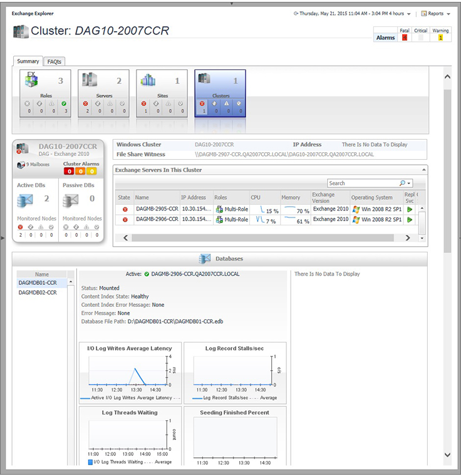The height and width of the screenshot is (476, 461).
Task: Switch to the FAQts tab
Action: click(x=54, y=61)
